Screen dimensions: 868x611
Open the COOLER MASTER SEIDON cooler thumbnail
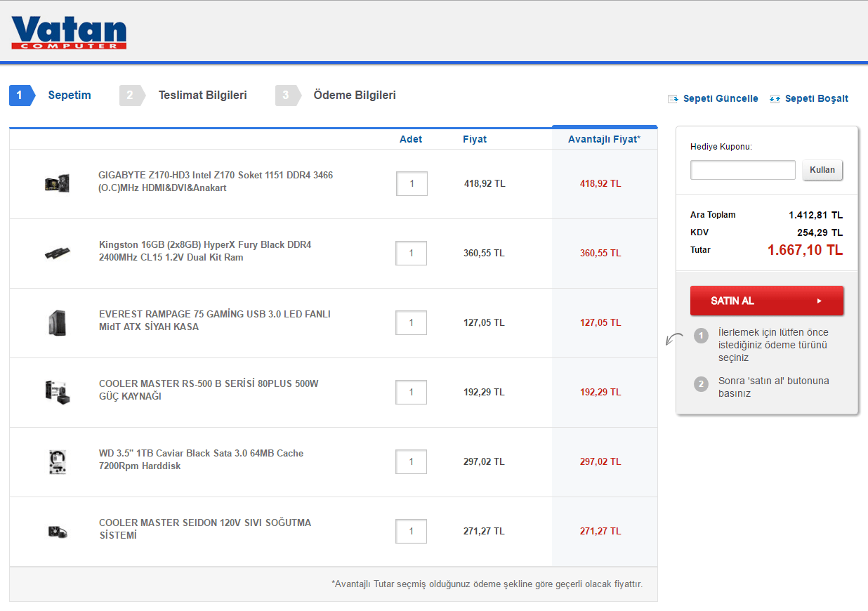tap(57, 532)
